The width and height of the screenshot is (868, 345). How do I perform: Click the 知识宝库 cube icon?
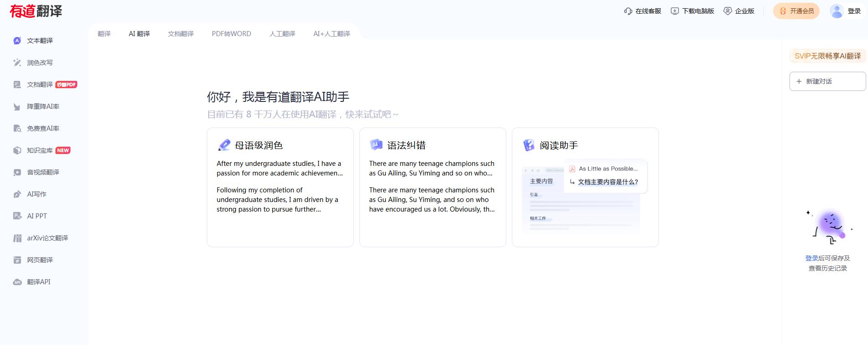pos(17,150)
